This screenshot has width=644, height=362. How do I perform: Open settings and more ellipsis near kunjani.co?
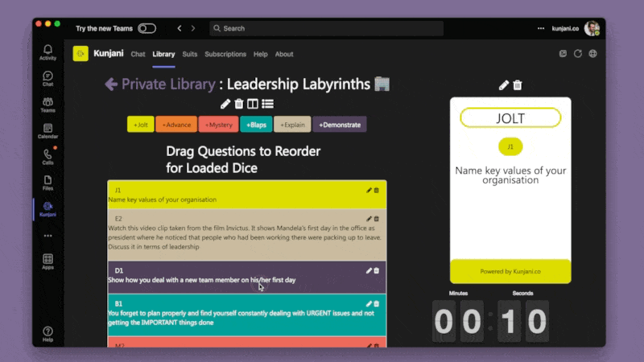coord(541,28)
